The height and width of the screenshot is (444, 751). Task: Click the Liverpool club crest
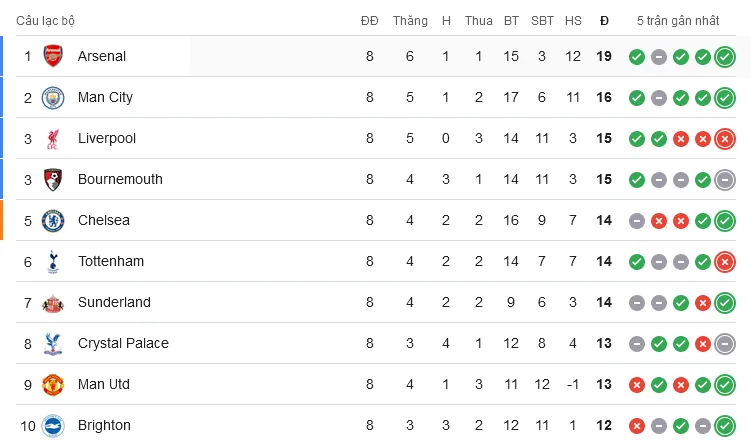[x=53, y=138]
